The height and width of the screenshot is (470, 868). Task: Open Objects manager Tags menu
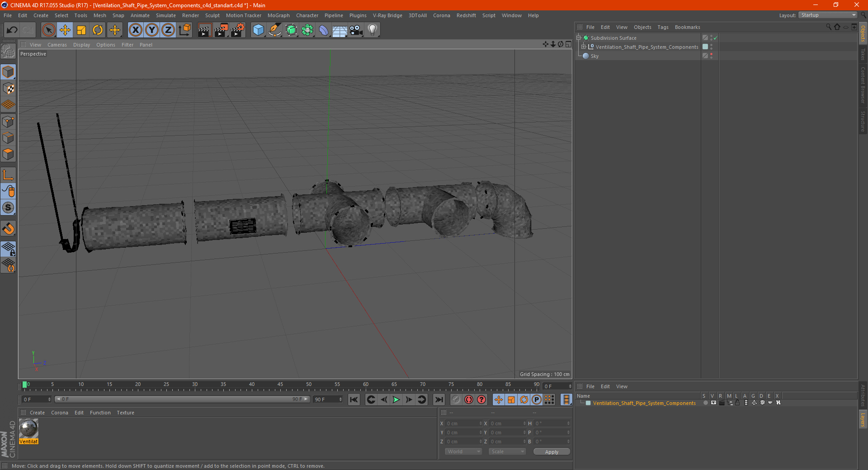coord(663,27)
